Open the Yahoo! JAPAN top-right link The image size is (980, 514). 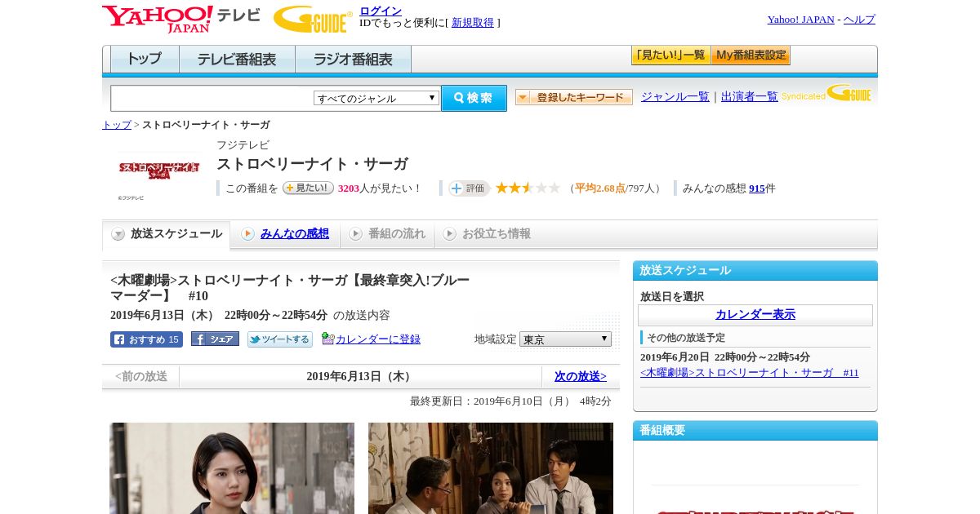click(801, 19)
